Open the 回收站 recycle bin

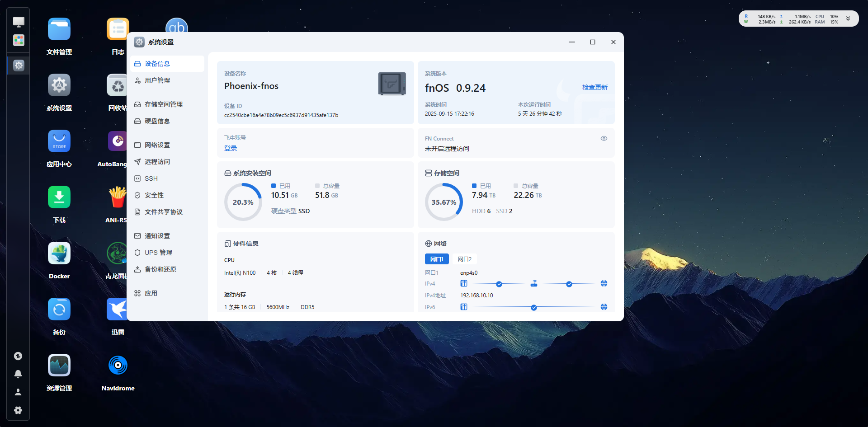117,85
